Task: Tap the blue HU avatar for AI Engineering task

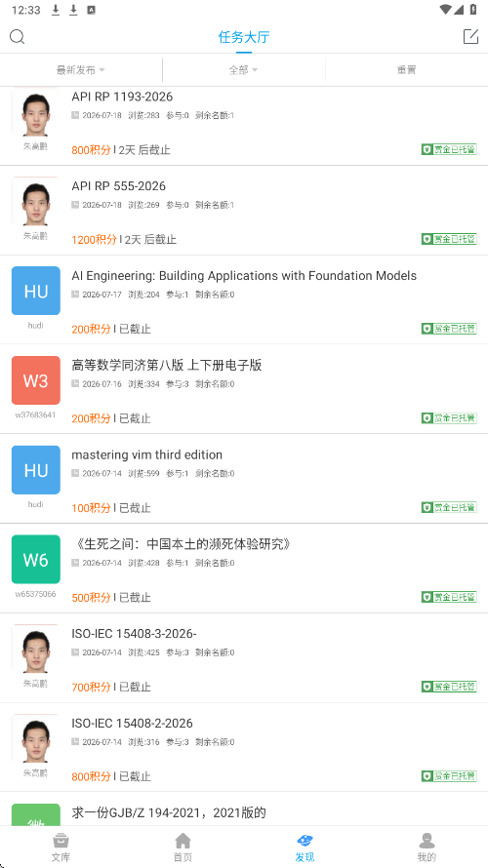Action: pos(36,291)
